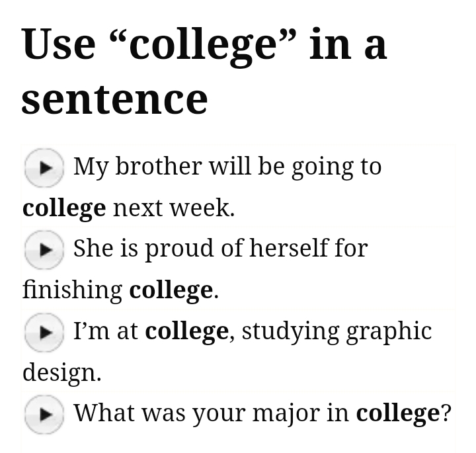
Task: Click the bold "college" before "next week"
Action: coord(64,208)
